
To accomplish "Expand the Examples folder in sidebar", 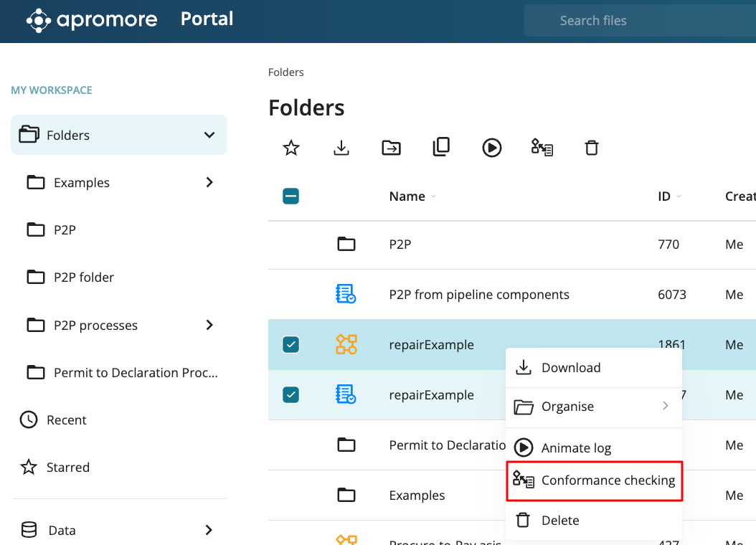I will tap(209, 182).
